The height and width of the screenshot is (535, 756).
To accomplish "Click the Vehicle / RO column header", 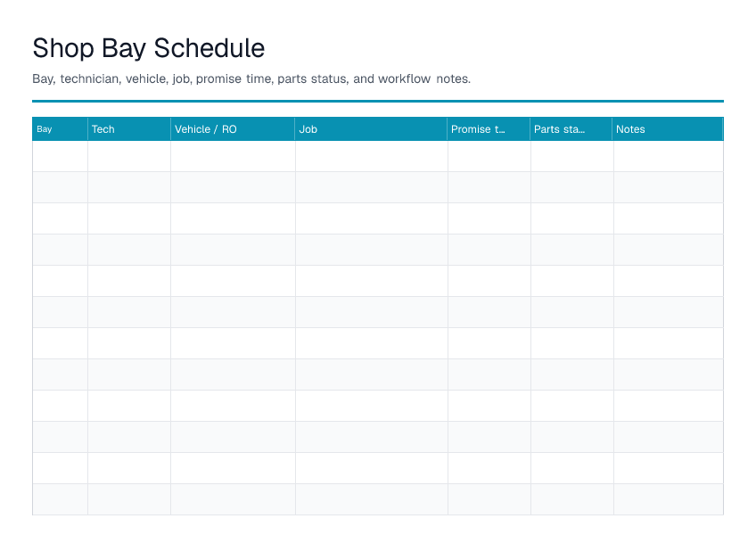I will (233, 128).
